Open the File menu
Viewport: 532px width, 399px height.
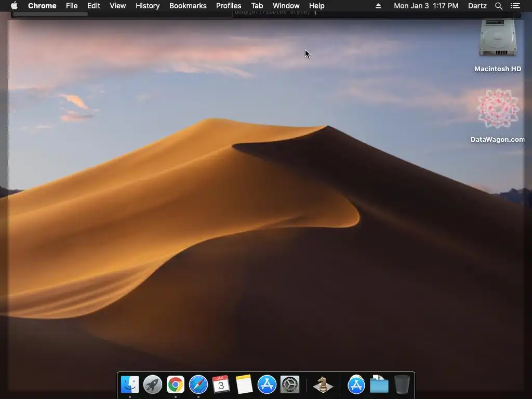(x=72, y=6)
